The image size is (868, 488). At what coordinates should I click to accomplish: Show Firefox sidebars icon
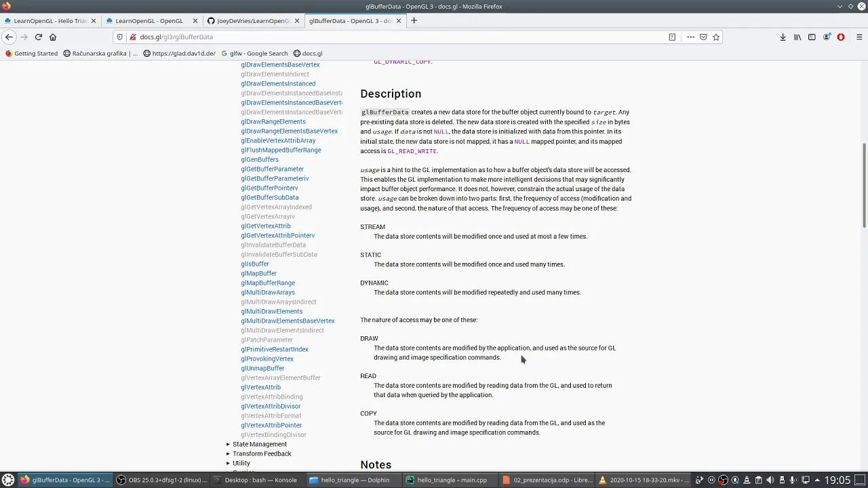coord(812,37)
